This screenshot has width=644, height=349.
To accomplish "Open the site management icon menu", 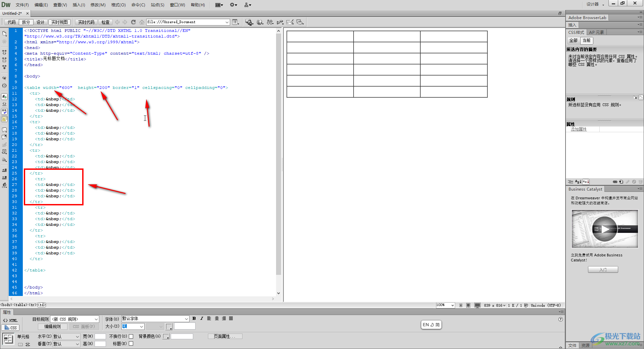I will [x=248, y=5].
